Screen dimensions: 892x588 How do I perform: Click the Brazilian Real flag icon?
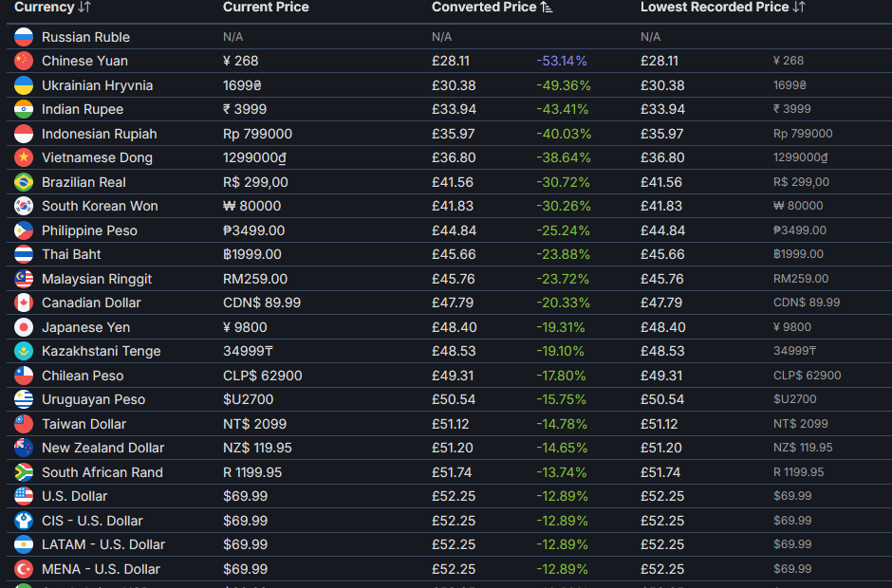click(24, 182)
